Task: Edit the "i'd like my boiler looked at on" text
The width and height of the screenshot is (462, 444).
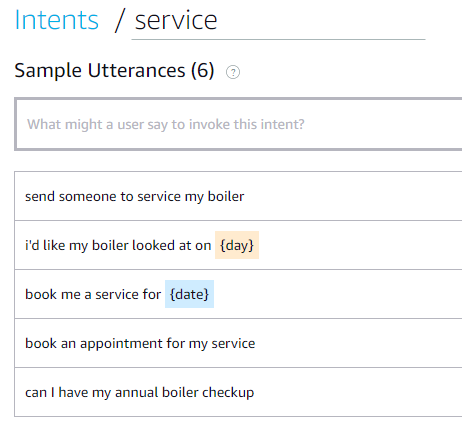Action: pos(118,245)
